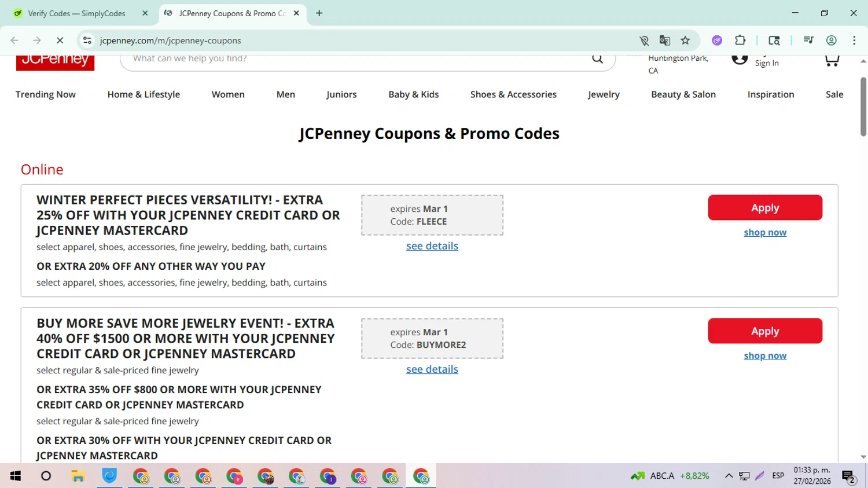Select the JCPenney Coupons & Promo tab
868x488 pixels.
click(231, 13)
